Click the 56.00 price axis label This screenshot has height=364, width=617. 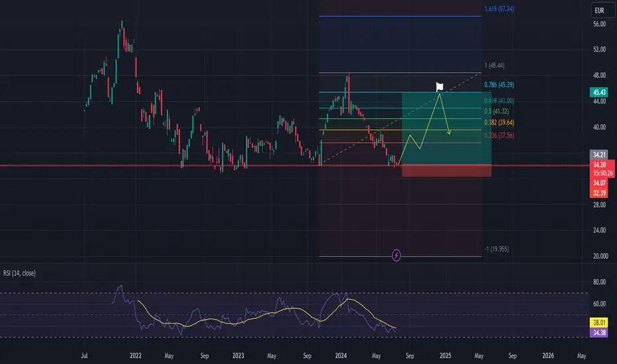click(599, 24)
